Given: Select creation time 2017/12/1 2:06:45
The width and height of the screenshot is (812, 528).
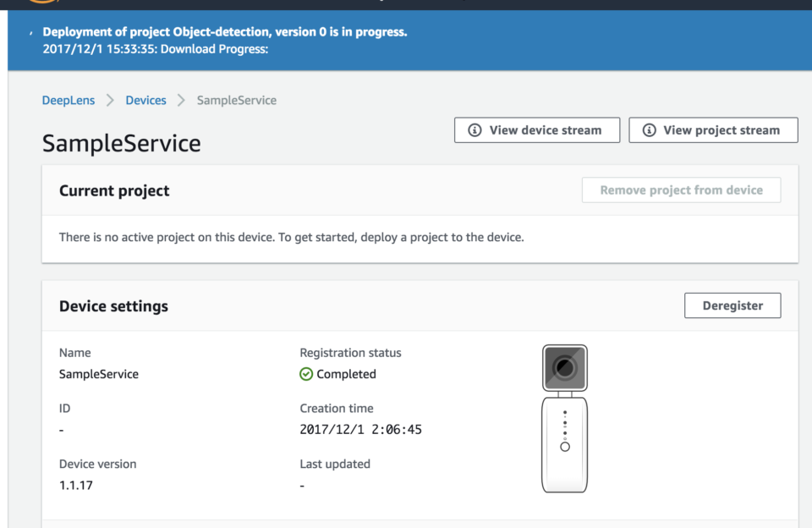Looking at the screenshot, I should pos(361,430).
